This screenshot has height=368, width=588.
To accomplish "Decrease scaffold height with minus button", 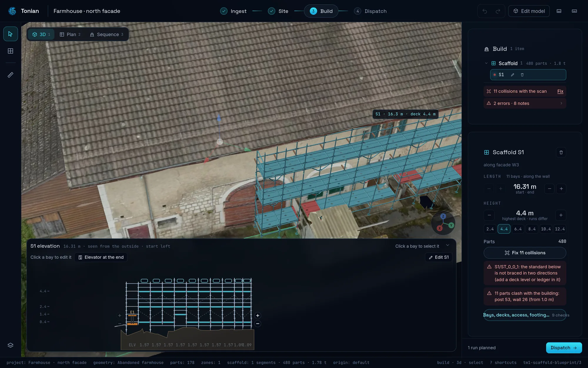I will click(x=489, y=215).
